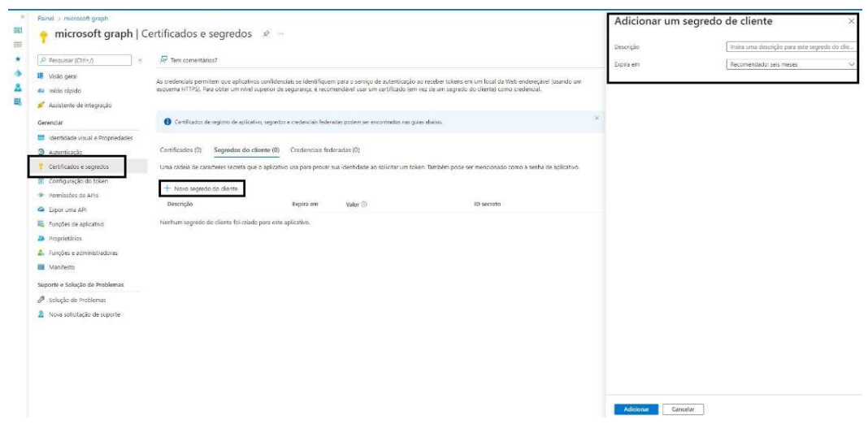Click the blue info icon in banner
Screen dimensions: 868x437
coord(167,123)
